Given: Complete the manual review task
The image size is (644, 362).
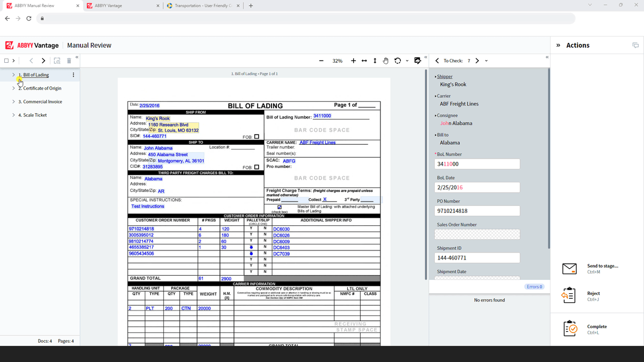Looking at the screenshot, I should pyautogui.click(x=569, y=329).
